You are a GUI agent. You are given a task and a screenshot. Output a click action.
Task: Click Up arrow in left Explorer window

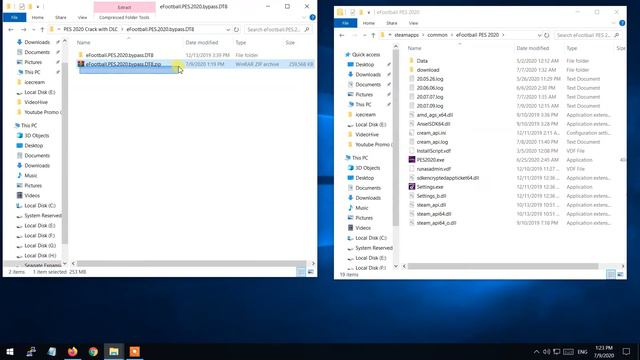[42, 29]
